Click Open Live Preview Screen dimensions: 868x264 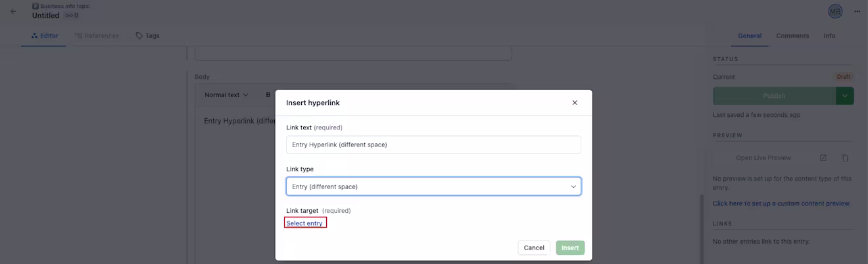[x=763, y=158]
